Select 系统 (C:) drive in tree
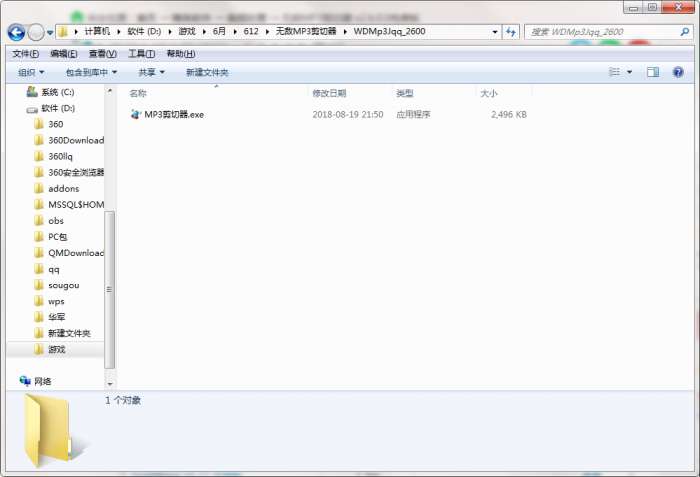This screenshot has height=477, width=700. coord(50,92)
